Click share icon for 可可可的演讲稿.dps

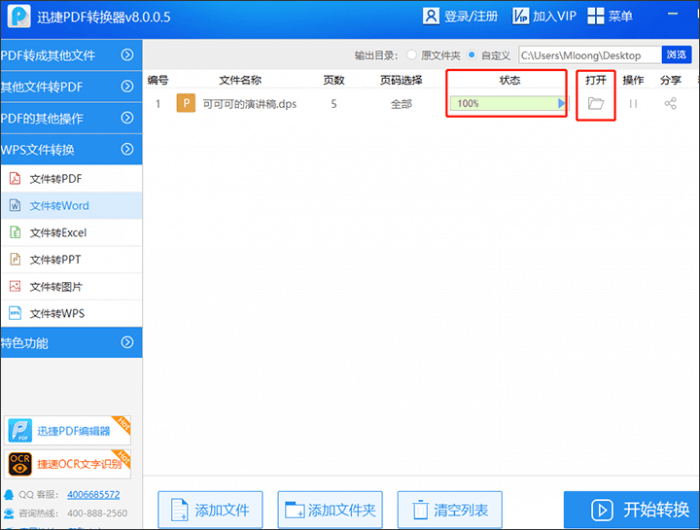[x=670, y=104]
